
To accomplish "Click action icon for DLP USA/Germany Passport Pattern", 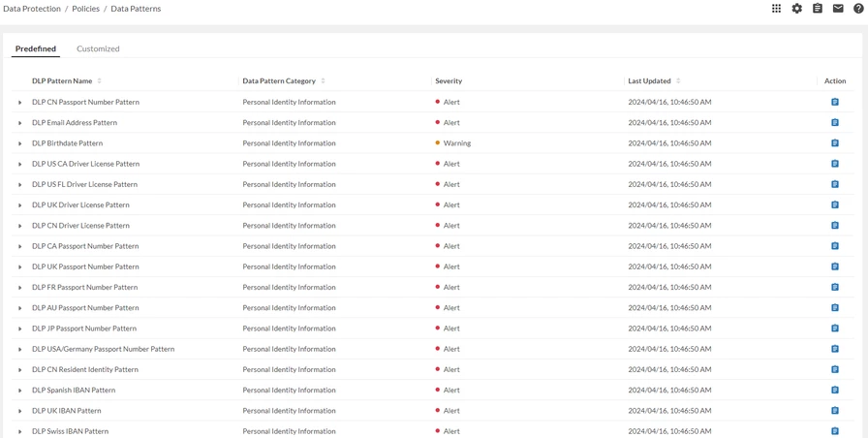I will pyautogui.click(x=835, y=349).
